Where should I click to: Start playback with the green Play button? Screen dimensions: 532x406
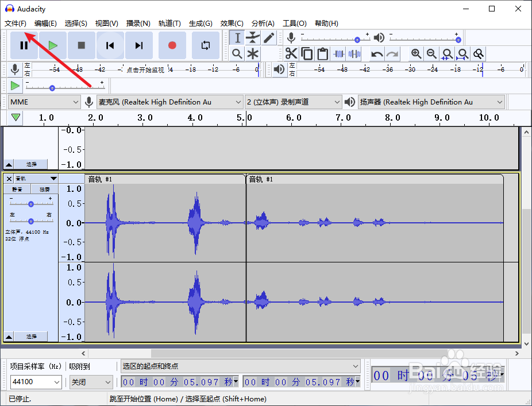click(x=53, y=45)
